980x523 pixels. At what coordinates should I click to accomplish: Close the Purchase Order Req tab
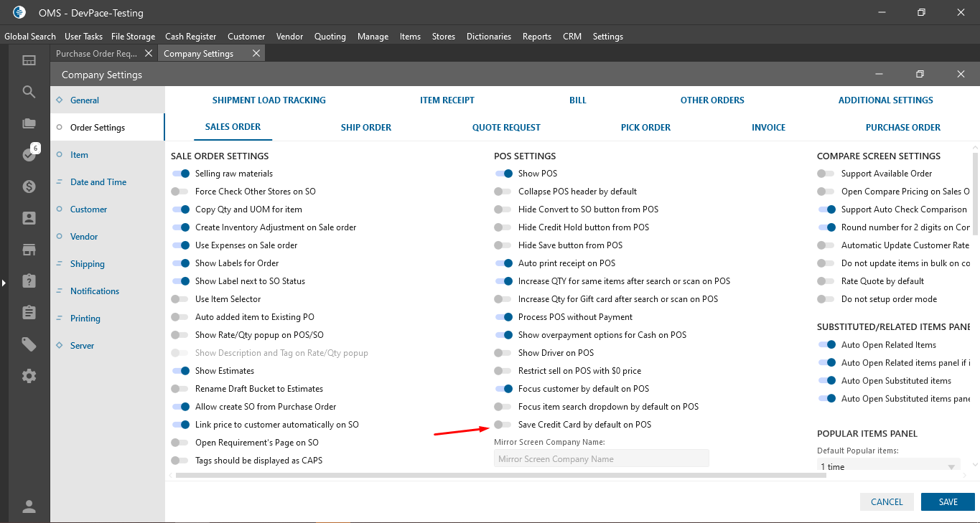point(149,54)
